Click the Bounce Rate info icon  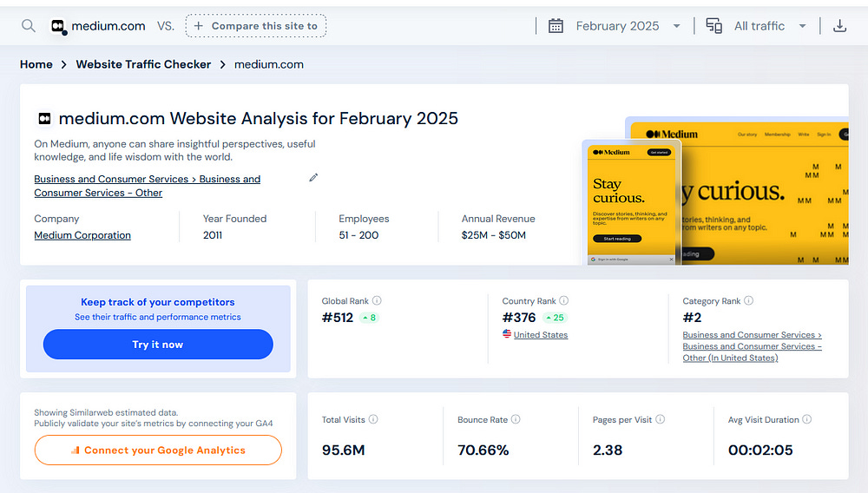[x=516, y=419]
